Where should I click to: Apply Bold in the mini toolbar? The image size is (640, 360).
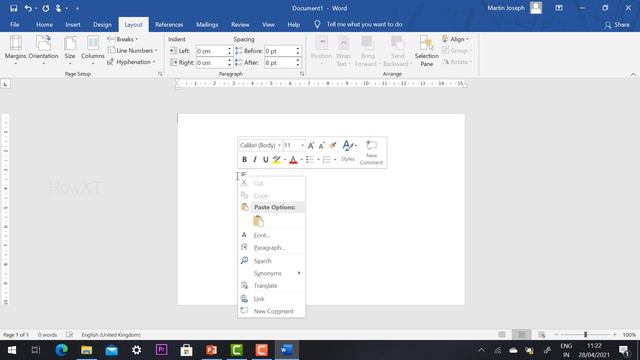[x=244, y=160]
